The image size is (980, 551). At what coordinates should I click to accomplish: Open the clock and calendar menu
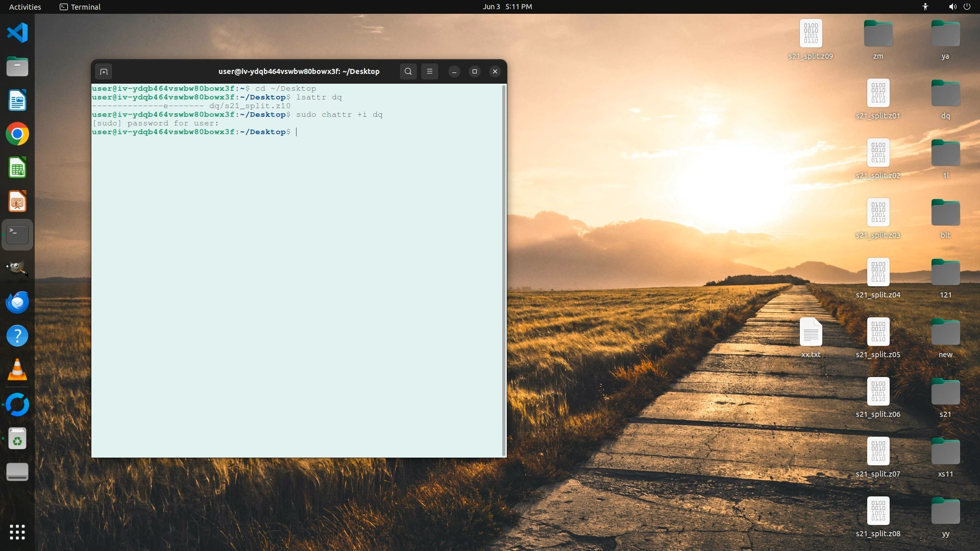(507, 7)
